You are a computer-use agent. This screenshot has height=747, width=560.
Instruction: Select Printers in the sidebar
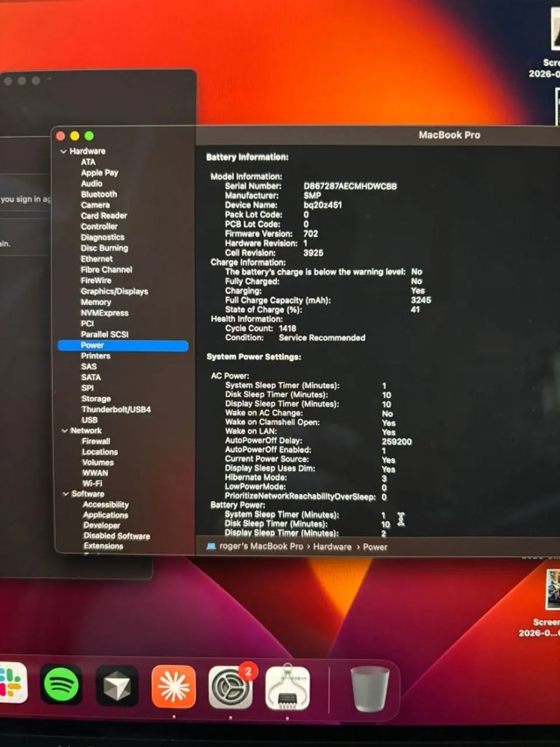(x=95, y=356)
